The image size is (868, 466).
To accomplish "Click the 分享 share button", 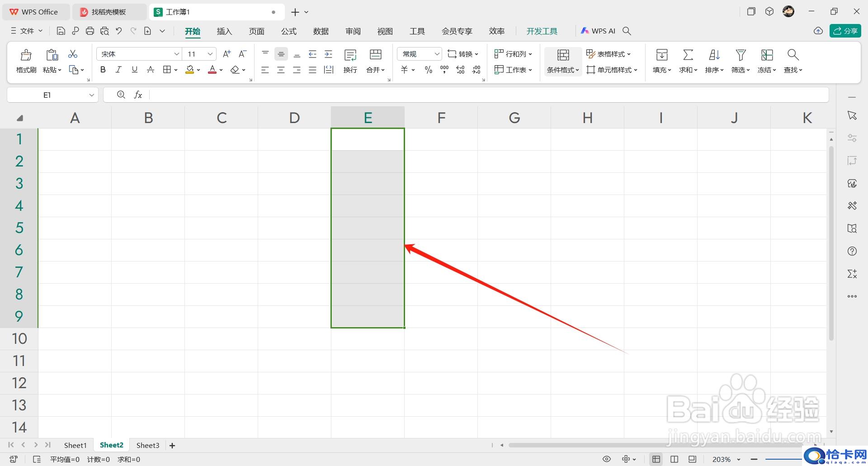I will click(x=845, y=31).
